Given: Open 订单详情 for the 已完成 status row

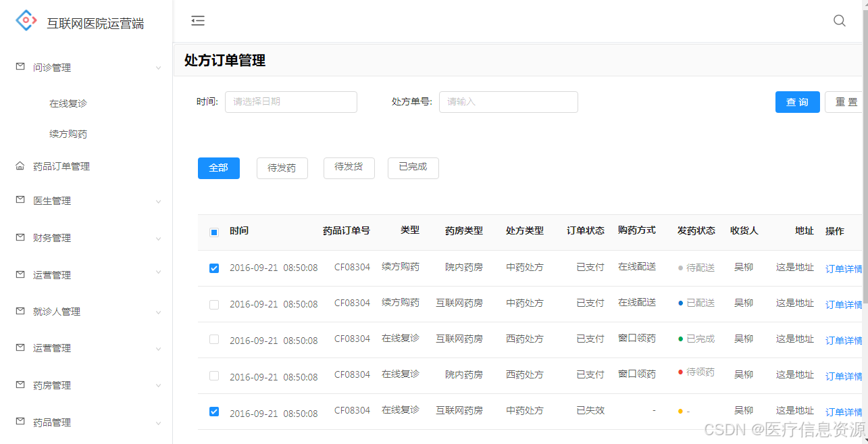Looking at the screenshot, I should coord(844,340).
